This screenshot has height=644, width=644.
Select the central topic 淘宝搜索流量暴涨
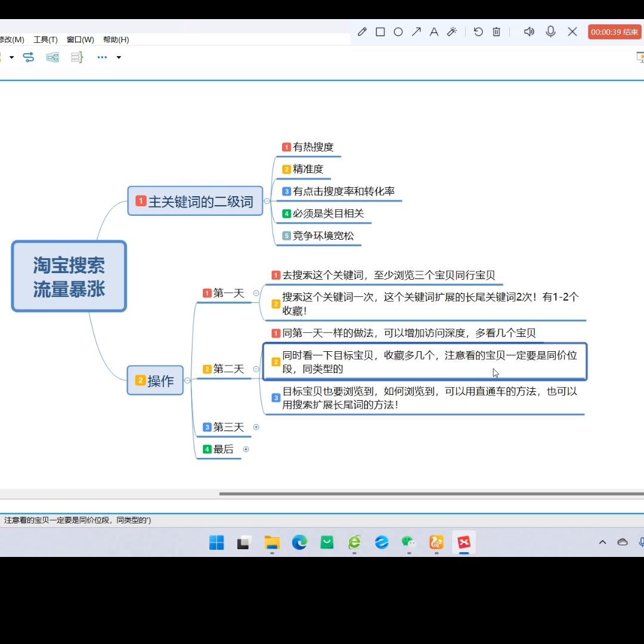point(69,277)
